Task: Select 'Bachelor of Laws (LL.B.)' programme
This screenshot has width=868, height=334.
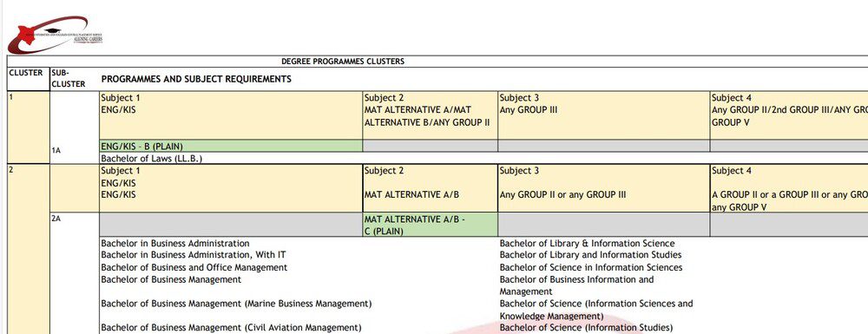Action: point(152,159)
